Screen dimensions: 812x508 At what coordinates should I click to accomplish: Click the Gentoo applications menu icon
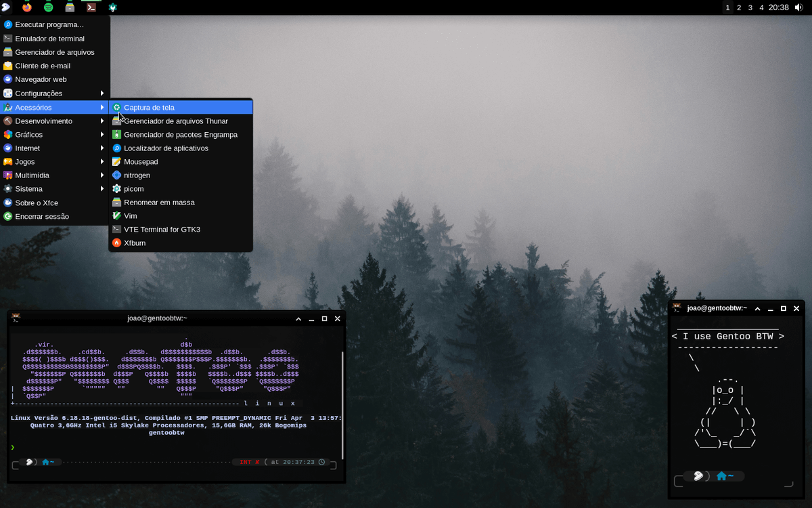[x=7, y=7]
